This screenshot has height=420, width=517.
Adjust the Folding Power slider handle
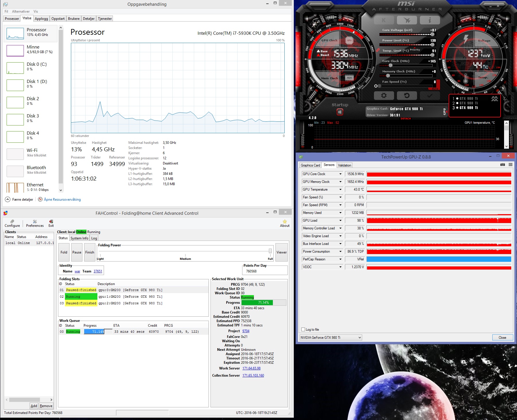(270, 251)
